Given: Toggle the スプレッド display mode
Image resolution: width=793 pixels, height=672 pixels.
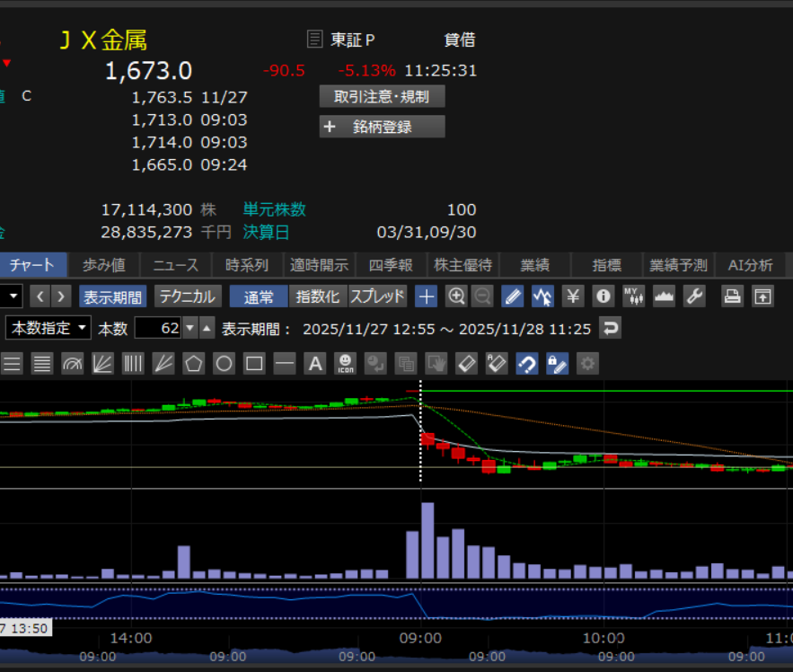Looking at the screenshot, I should (x=377, y=296).
